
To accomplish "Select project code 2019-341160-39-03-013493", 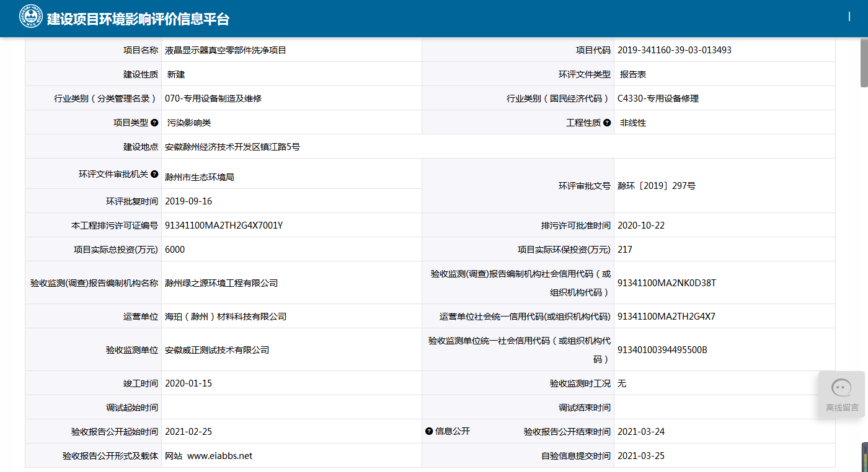I will point(675,50).
